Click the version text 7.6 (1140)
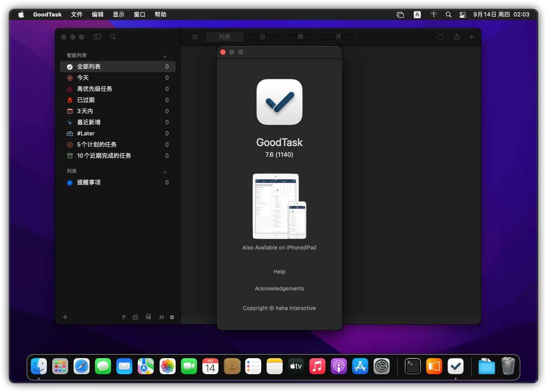The width and height of the screenshot is (547, 392). pos(280,155)
